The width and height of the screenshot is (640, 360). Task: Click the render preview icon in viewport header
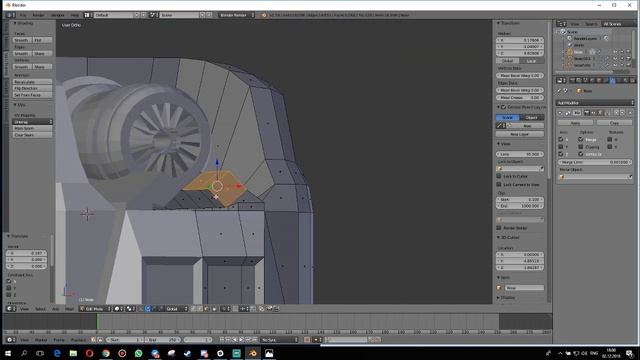[270, 309]
